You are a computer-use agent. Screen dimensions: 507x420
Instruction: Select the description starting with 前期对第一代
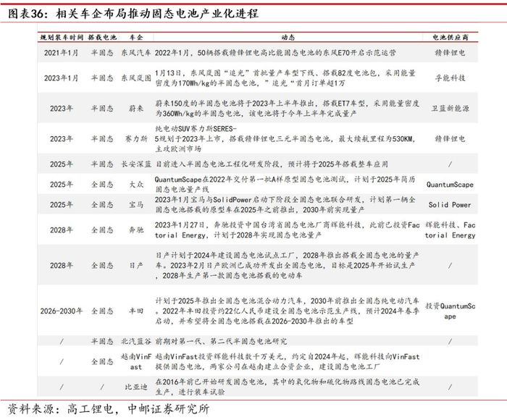pos(221,341)
